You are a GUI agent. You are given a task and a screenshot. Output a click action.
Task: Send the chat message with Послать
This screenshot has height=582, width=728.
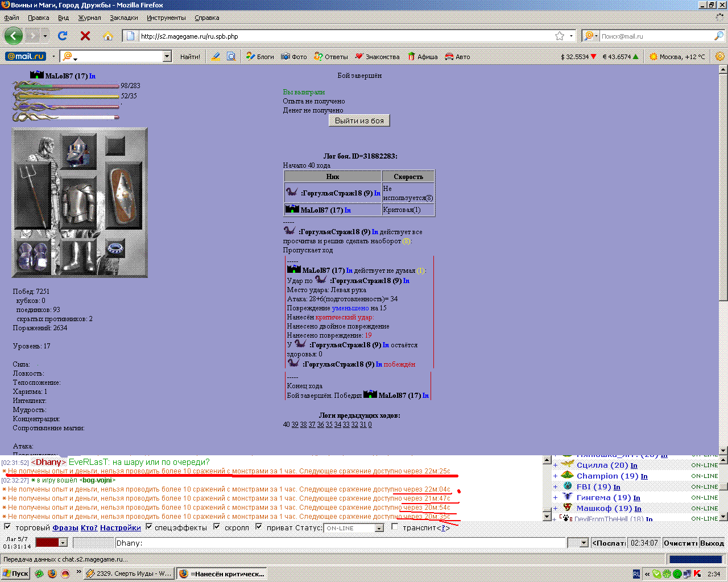click(609, 543)
